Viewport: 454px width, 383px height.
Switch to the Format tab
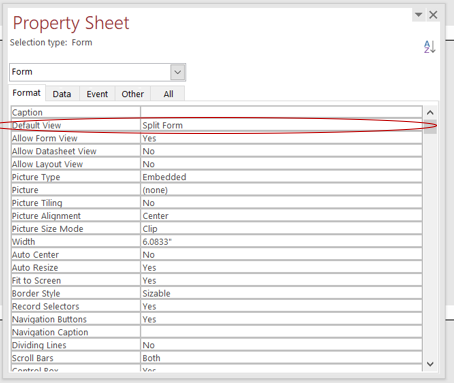pos(27,93)
